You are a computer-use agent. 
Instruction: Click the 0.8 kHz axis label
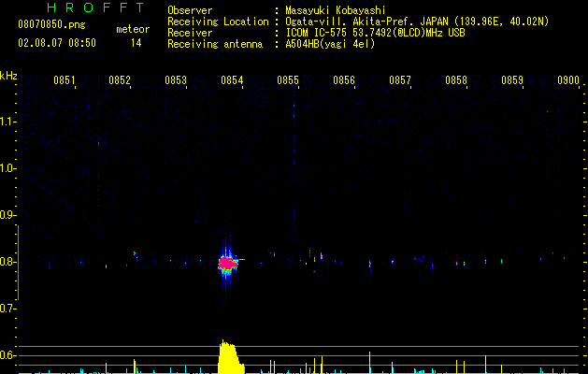pos(8,262)
